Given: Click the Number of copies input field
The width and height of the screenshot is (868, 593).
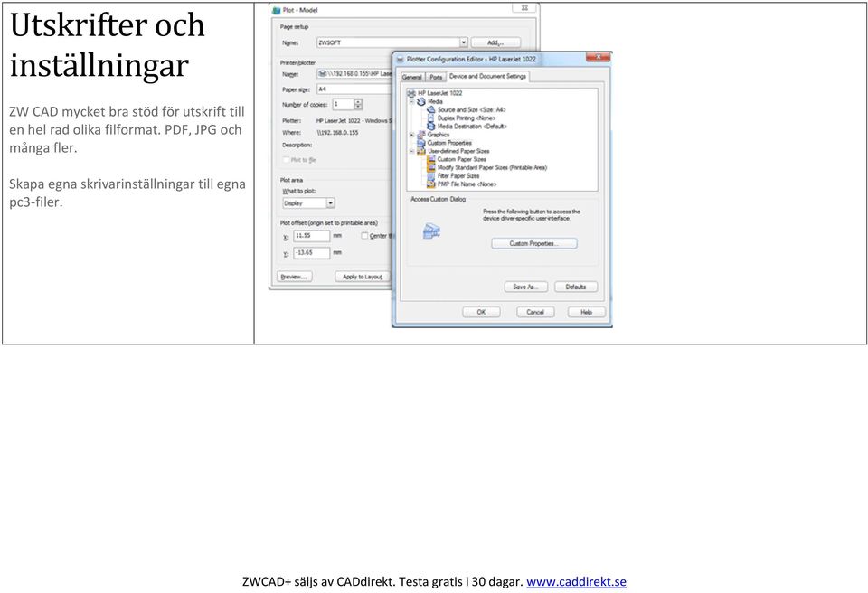Looking at the screenshot, I should [343, 104].
